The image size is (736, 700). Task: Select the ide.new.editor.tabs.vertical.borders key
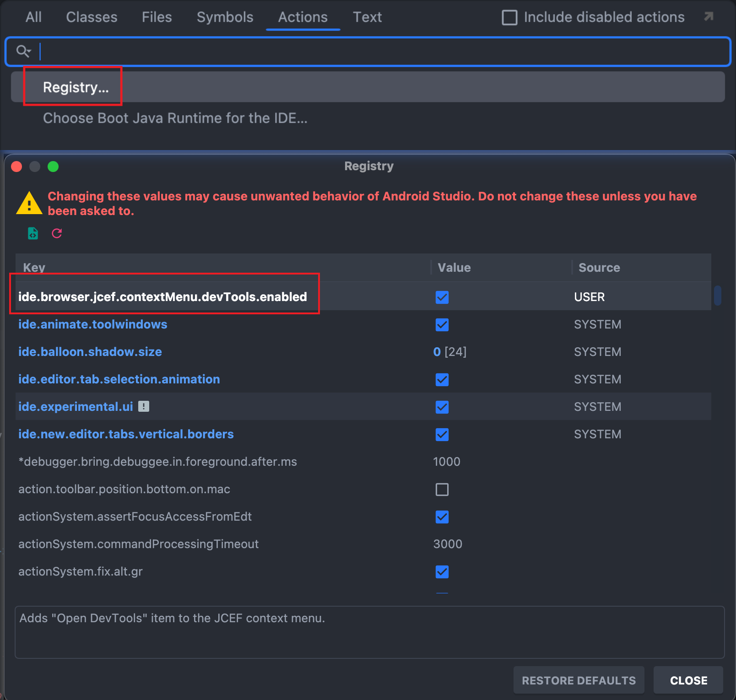click(126, 434)
